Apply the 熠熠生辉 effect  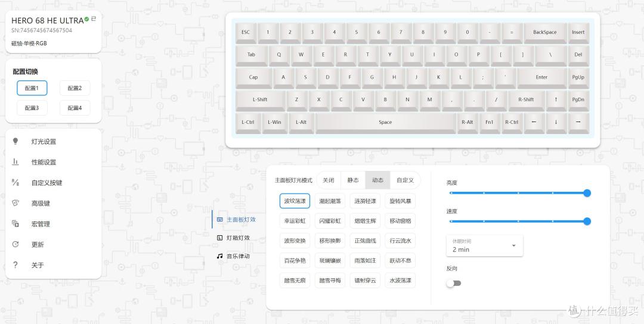(x=366, y=220)
